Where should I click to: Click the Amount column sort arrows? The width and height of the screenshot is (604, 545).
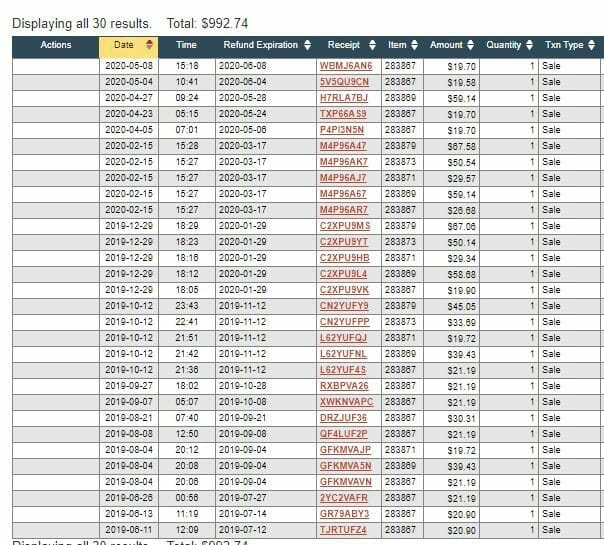point(472,45)
